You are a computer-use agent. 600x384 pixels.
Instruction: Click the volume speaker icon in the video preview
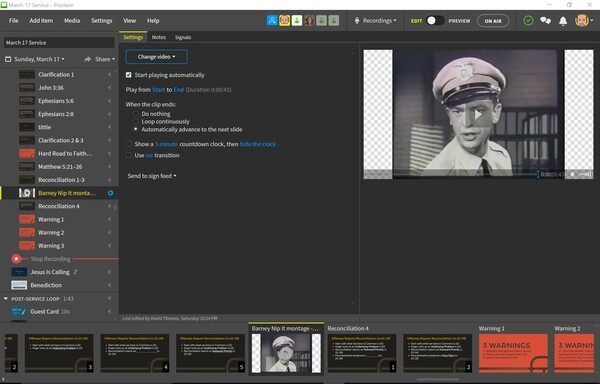pos(572,174)
